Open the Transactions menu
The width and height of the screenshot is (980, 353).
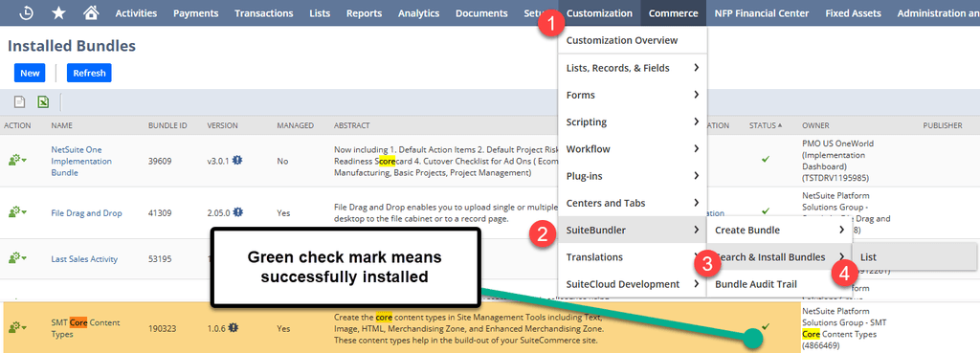point(264,12)
